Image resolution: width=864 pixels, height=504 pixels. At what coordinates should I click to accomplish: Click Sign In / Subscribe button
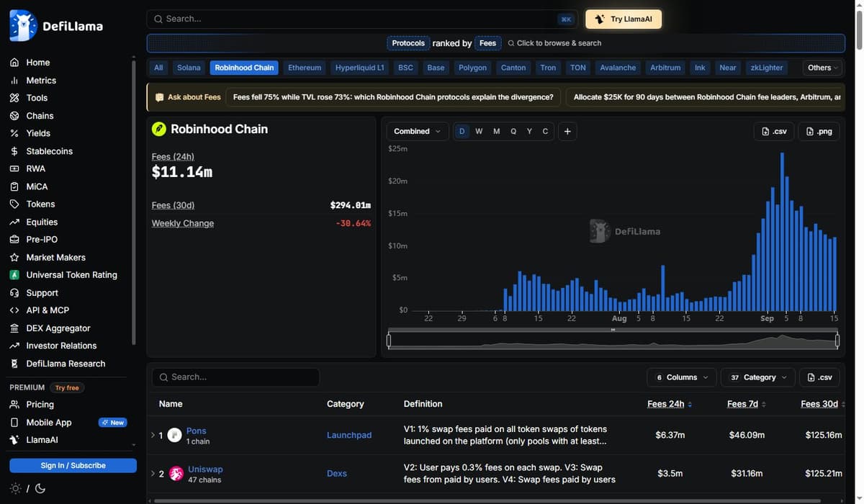[x=73, y=466]
